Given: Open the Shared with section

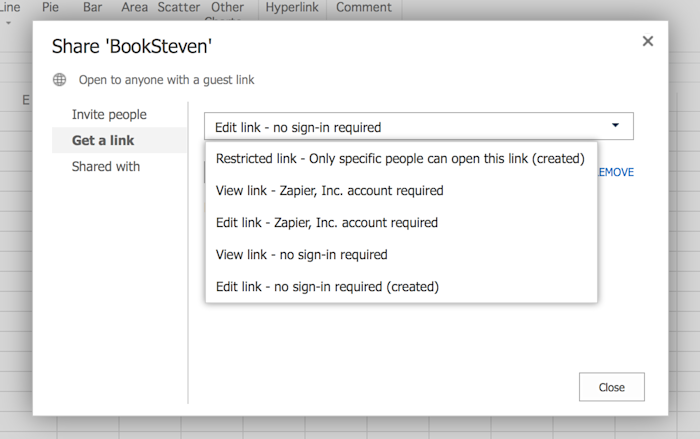Looking at the screenshot, I should click(106, 167).
